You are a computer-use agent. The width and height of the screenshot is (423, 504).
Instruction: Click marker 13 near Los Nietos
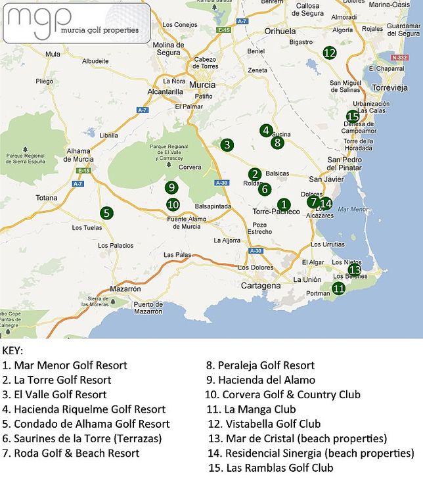[x=354, y=269]
